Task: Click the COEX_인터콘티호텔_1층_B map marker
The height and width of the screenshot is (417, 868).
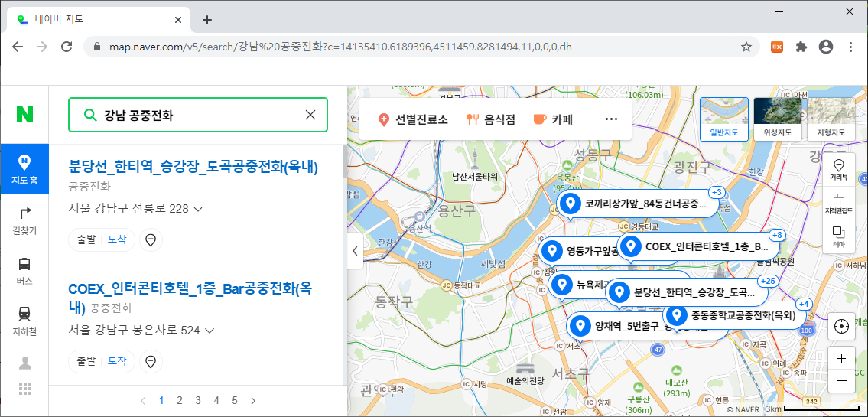Action: 699,247
